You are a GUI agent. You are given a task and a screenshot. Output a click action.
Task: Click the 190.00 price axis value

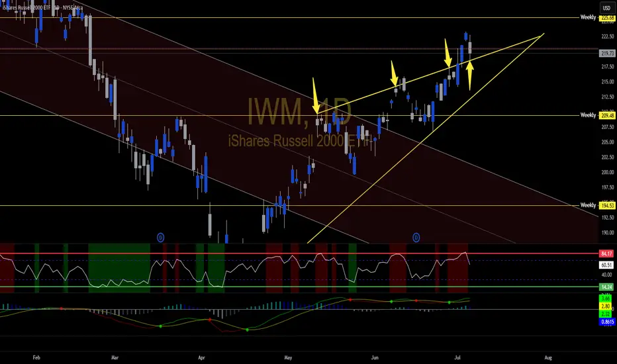[608, 232]
